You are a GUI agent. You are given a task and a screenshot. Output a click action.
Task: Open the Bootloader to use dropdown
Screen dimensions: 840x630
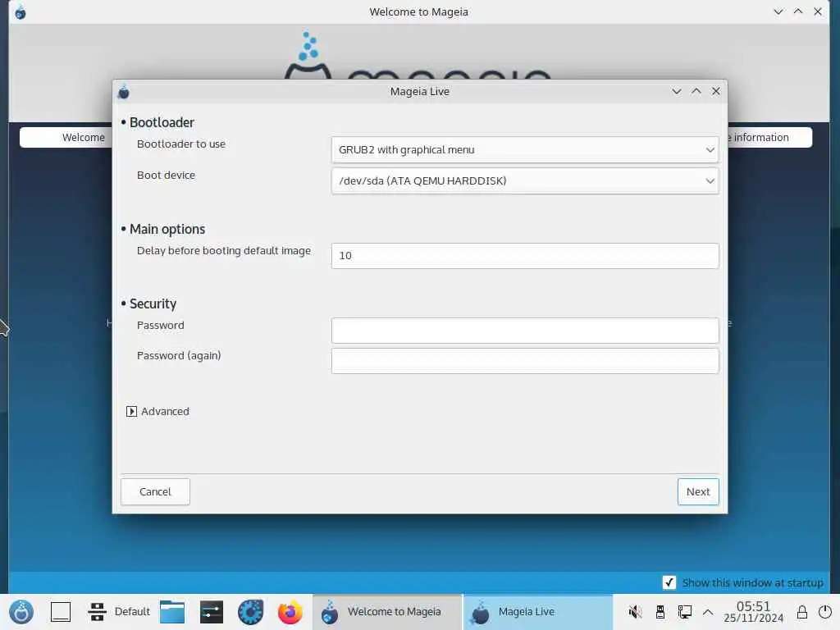[x=525, y=150]
